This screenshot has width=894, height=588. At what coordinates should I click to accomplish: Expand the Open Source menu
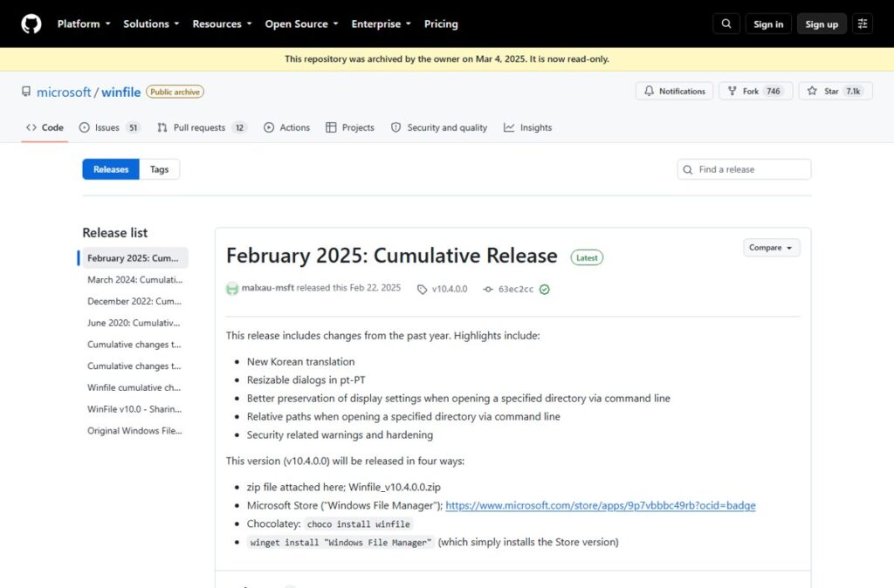pyautogui.click(x=301, y=24)
